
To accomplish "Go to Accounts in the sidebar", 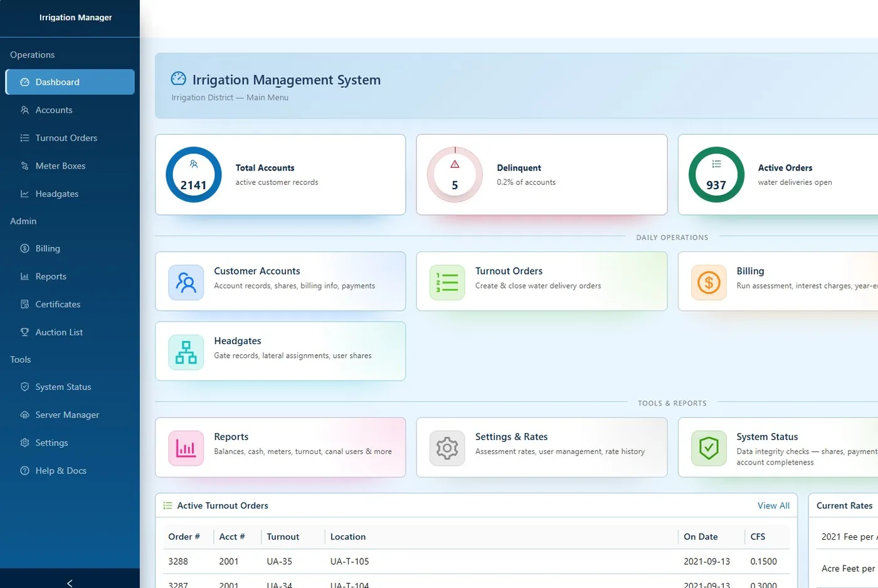I will [x=70, y=110].
